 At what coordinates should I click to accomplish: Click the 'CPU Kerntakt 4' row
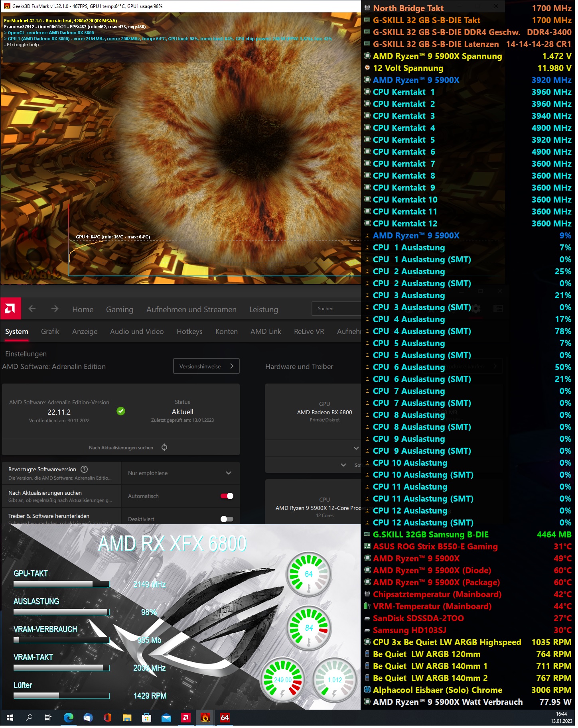pyautogui.click(x=468, y=128)
